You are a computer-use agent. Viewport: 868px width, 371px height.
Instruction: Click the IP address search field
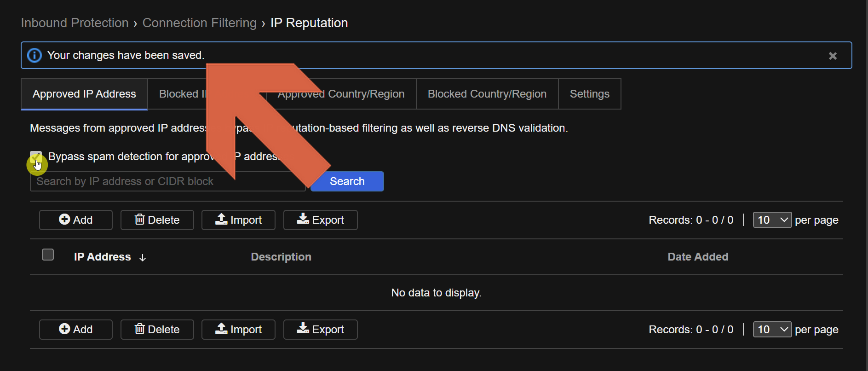click(120, 182)
